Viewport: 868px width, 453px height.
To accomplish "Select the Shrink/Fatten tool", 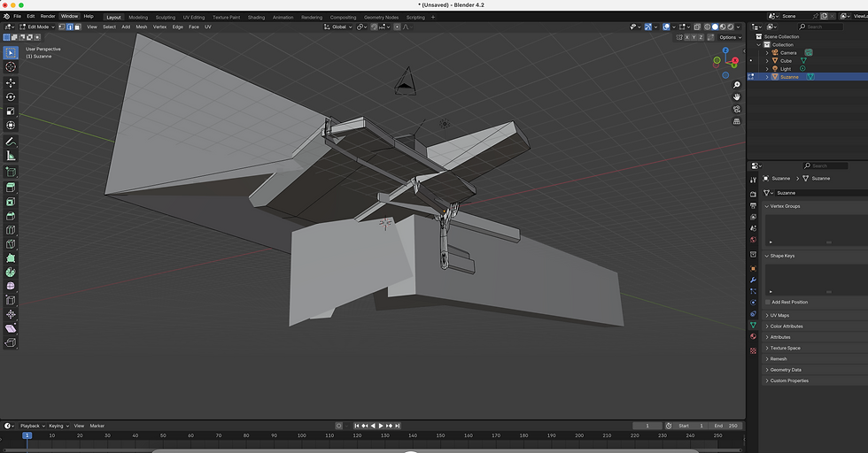I will click(x=11, y=314).
